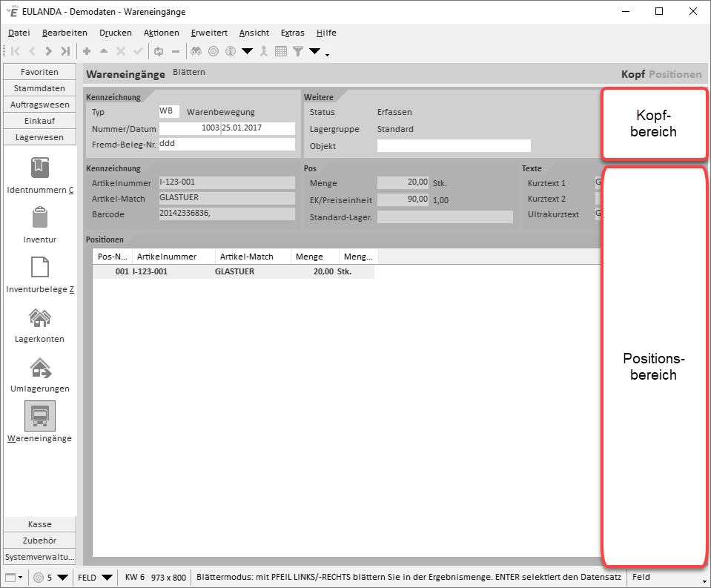Image resolution: width=711 pixels, height=588 pixels.
Task: Click the binoculars search icon in toolbar
Action: coord(196,51)
